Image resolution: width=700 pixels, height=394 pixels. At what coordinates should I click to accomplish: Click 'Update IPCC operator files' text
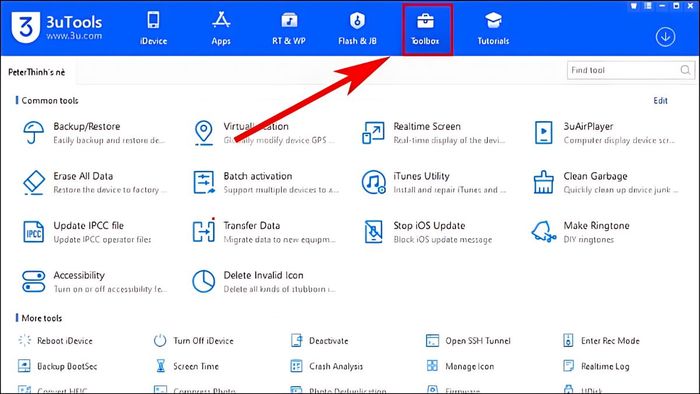102,240
